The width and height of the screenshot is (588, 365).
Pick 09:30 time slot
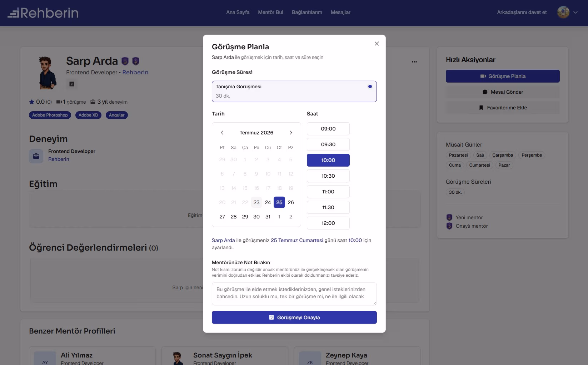(328, 144)
